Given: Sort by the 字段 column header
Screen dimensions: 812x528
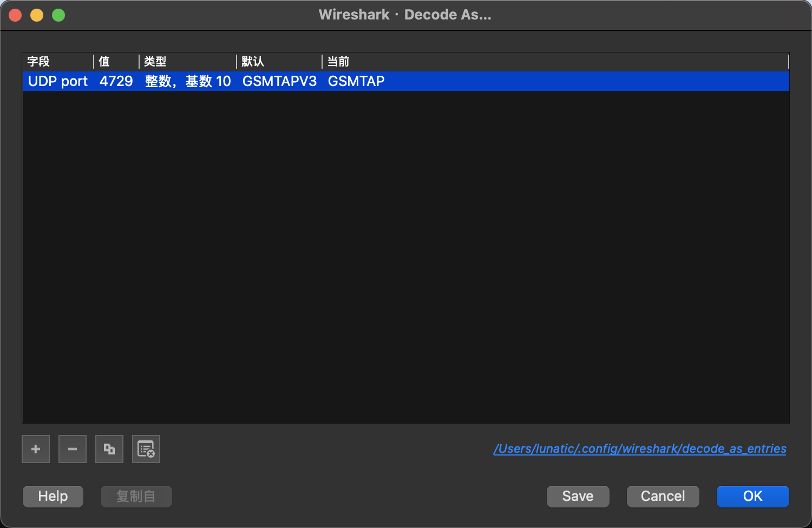Looking at the screenshot, I should pyautogui.click(x=58, y=62).
